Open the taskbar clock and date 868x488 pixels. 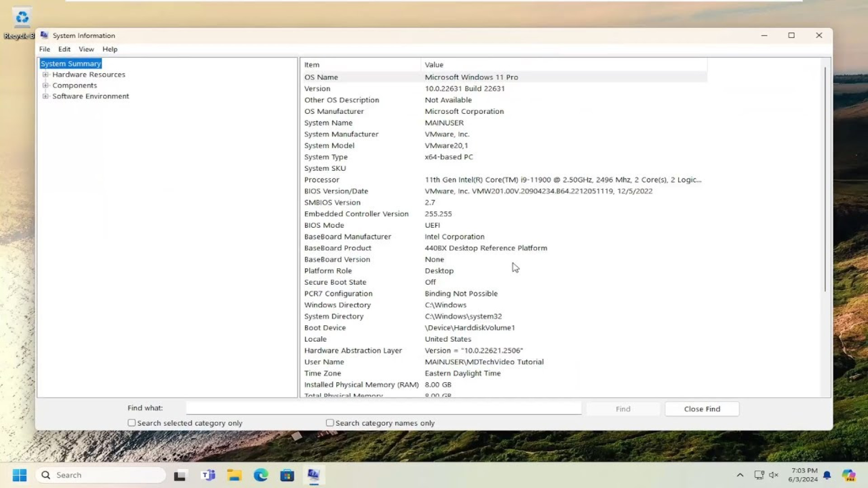point(803,475)
